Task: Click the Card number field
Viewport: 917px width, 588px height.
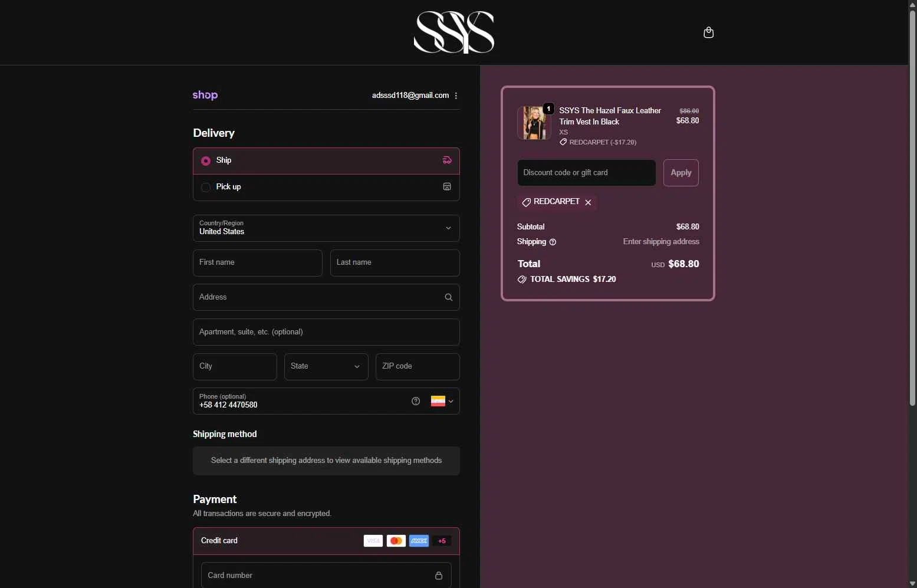Action: [326, 576]
